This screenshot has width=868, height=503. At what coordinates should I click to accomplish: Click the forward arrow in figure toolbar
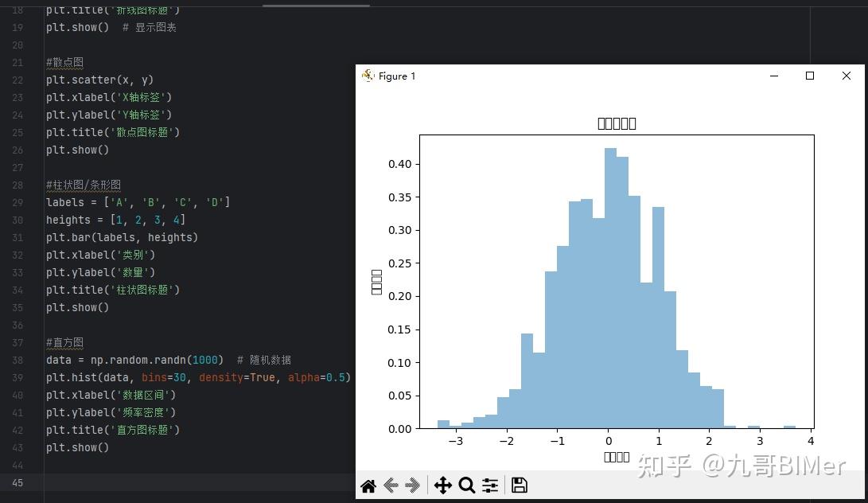click(x=412, y=485)
